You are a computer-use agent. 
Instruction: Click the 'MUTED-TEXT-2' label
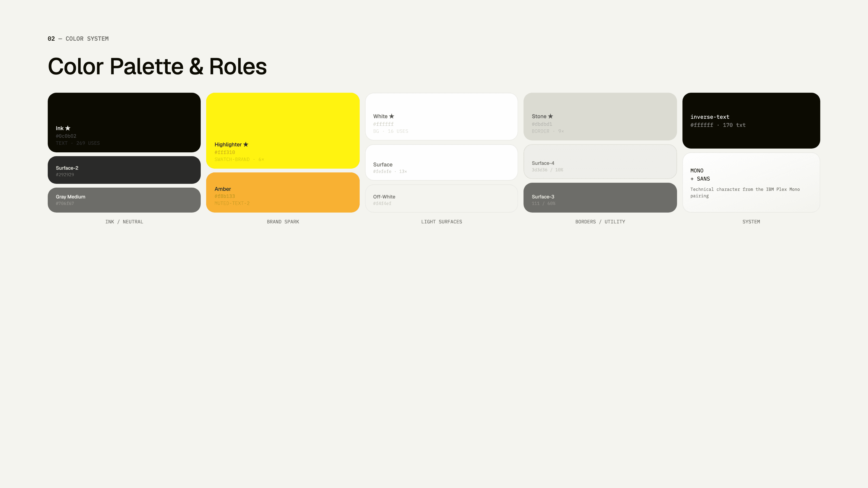232,203
